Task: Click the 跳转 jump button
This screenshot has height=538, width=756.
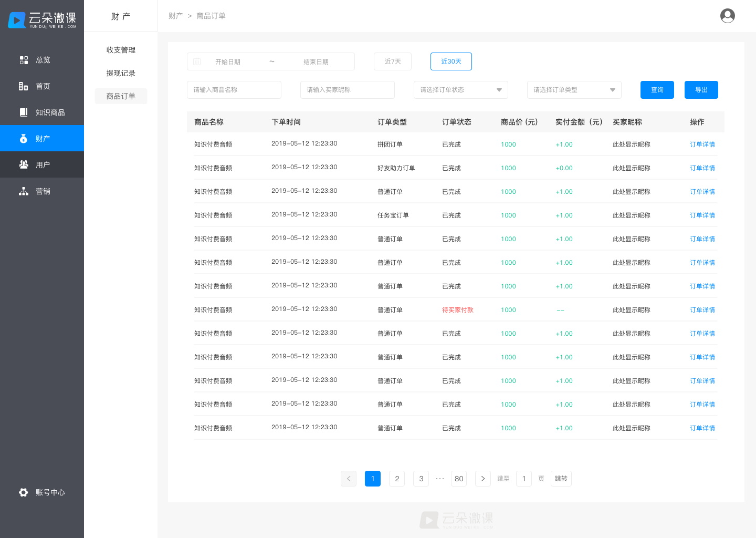Action: coord(561,479)
